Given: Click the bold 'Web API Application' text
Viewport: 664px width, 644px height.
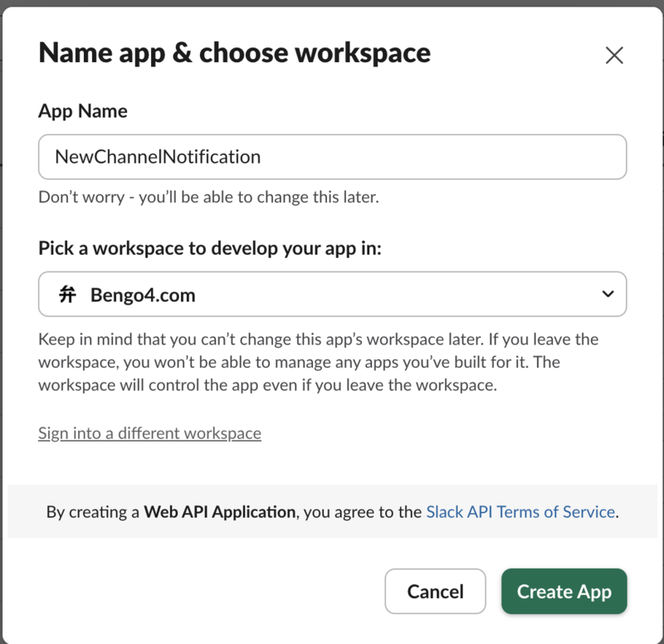Looking at the screenshot, I should click(x=219, y=512).
